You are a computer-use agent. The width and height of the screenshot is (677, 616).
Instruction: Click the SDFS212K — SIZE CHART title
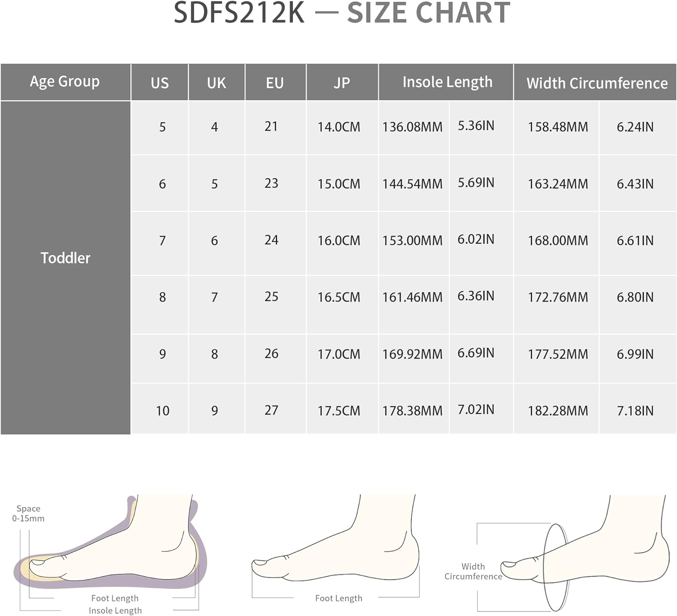(x=342, y=13)
